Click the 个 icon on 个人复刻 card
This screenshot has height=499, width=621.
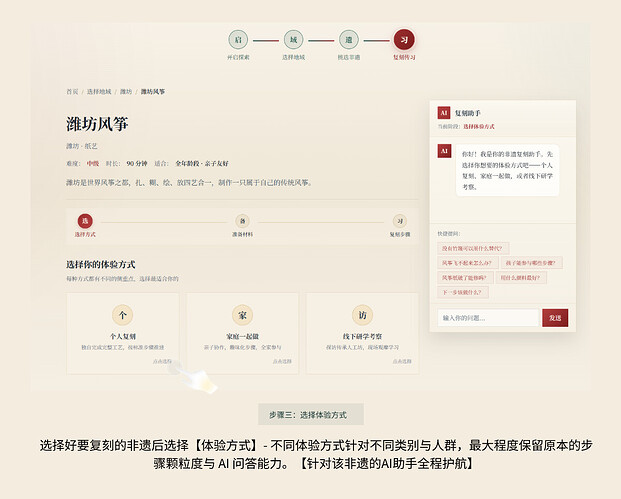coord(122,315)
